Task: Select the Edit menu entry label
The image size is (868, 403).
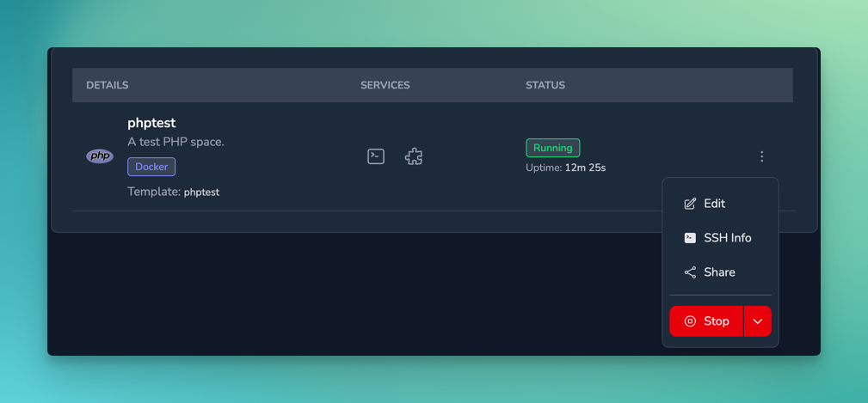Action: pyautogui.click(x=714, y=204)
